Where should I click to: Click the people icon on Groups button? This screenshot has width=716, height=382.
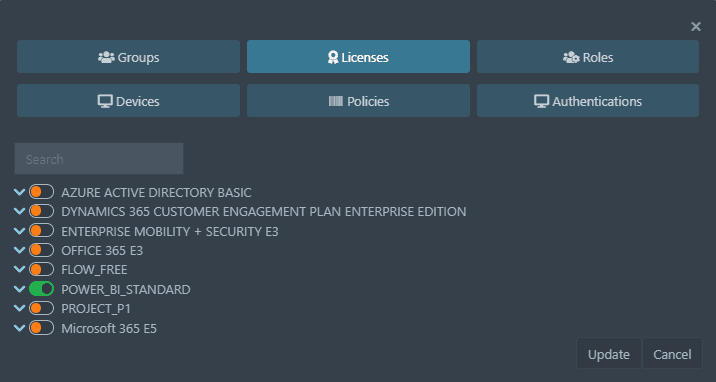[x=106, y=57]
